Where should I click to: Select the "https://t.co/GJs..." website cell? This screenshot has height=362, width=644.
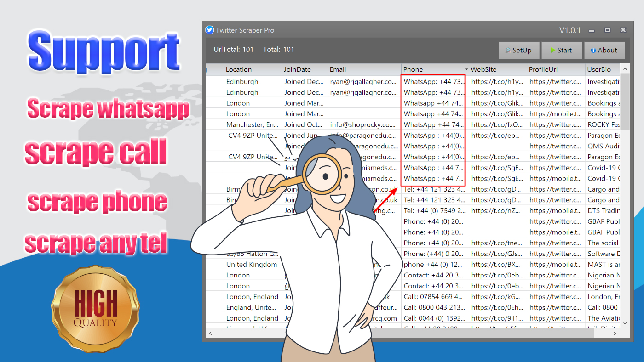(x=498, y=254)
